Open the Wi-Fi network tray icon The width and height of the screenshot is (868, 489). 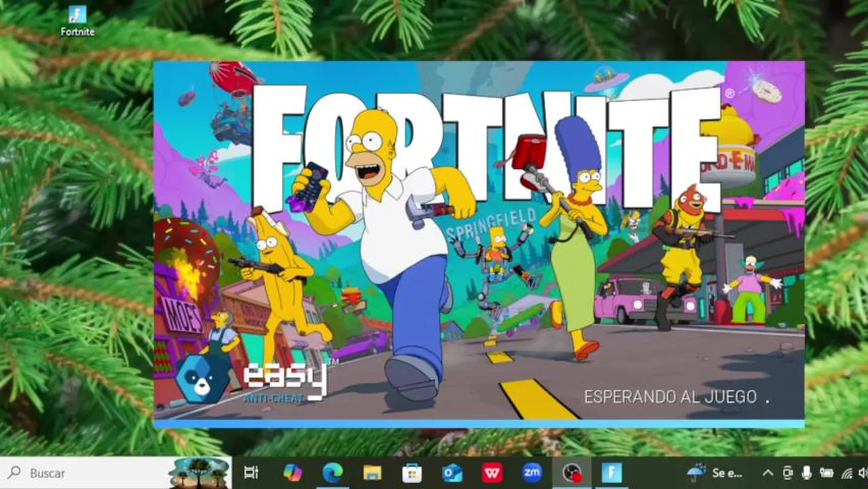point(847,473)
